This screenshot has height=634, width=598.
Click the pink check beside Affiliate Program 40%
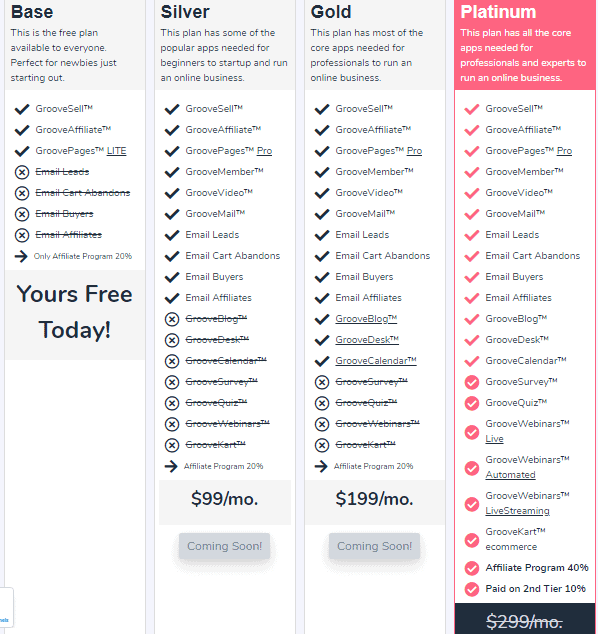(x=472, y=568)
